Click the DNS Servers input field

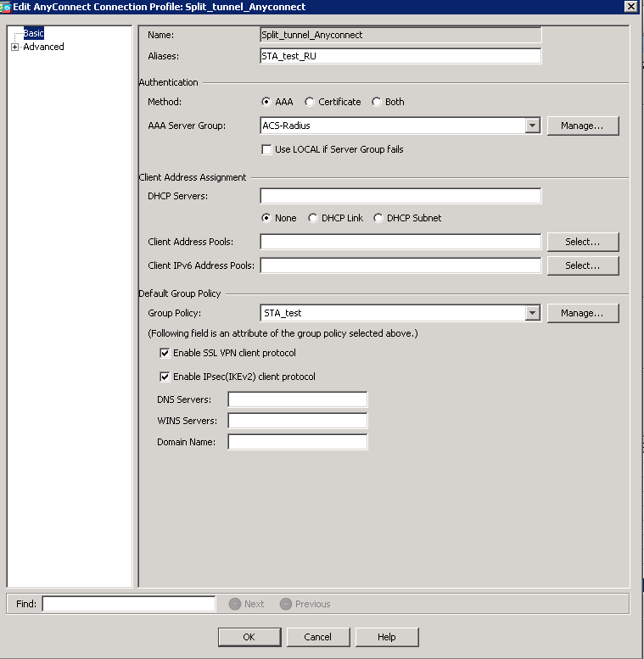pos(298,399)
